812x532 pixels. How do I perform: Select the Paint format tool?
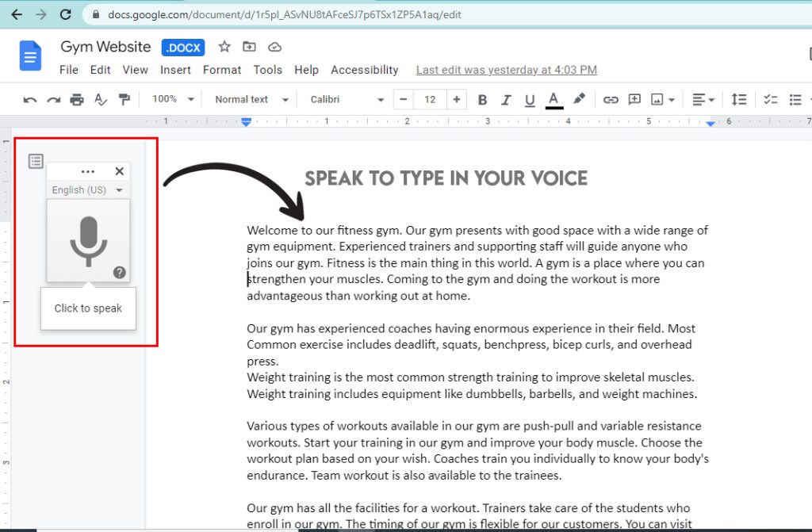(x=124, y=99)
